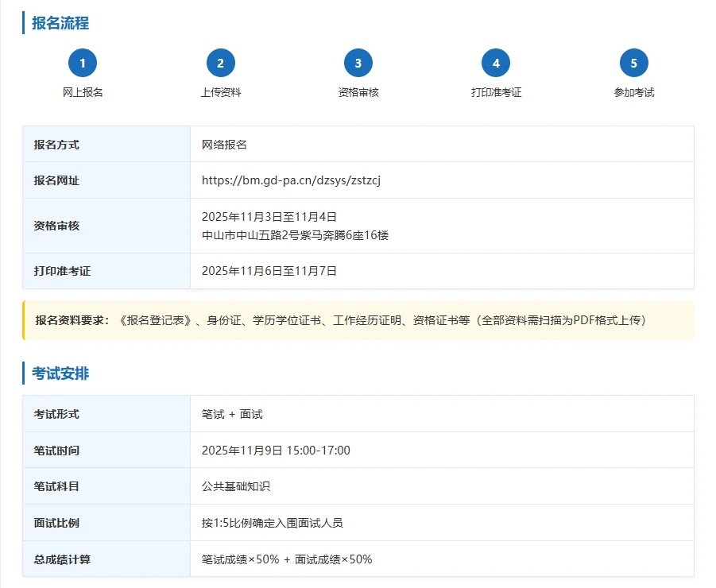716x588 pixels.
Task: Click the blue bar beside 考试安排 heading
Action: tap(22, 373)
